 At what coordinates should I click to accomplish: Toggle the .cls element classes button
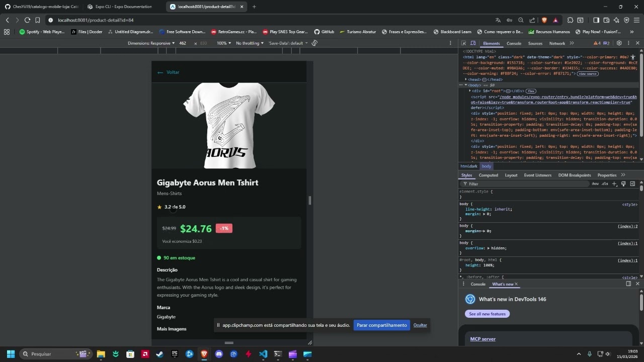coord(605,184)
